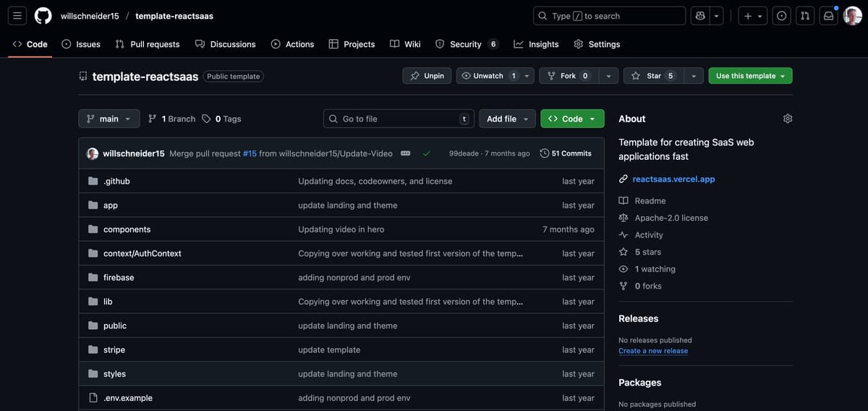Expand the commit message ellipsis
The image size is (868, 411).
(406, 153)
